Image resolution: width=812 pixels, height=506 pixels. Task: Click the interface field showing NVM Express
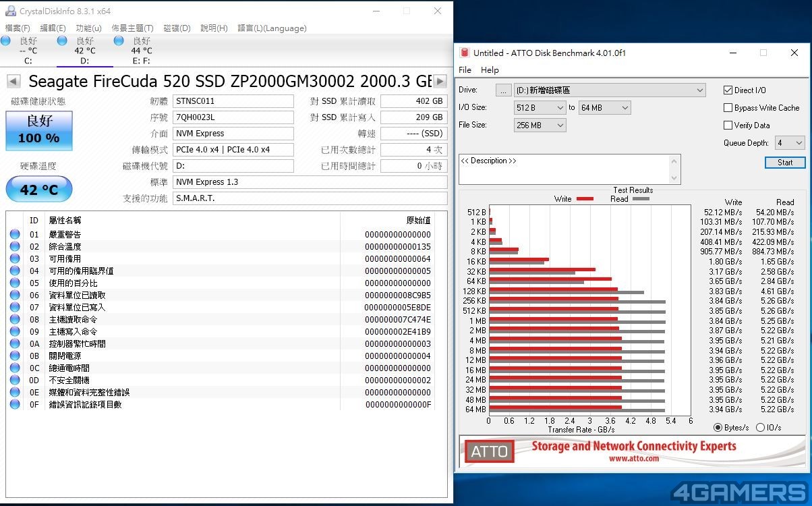233,134
